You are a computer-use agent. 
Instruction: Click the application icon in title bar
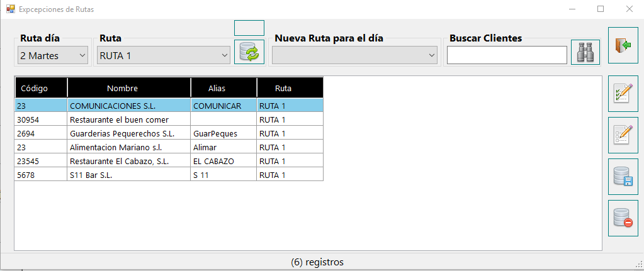pos(10,9)
